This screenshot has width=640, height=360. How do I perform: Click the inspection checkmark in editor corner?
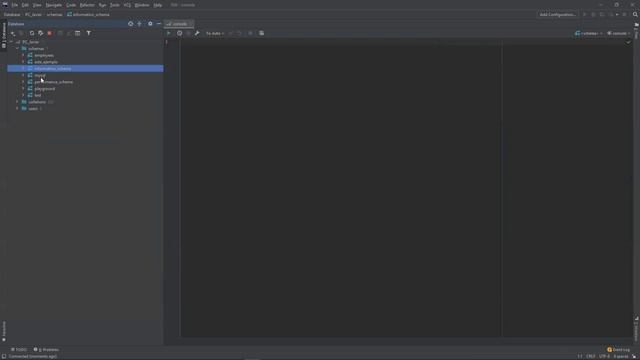click(628, 42)
